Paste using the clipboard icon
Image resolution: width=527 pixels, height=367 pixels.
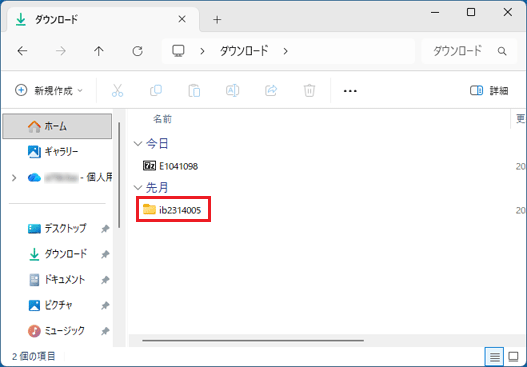(x=194, y=91)
